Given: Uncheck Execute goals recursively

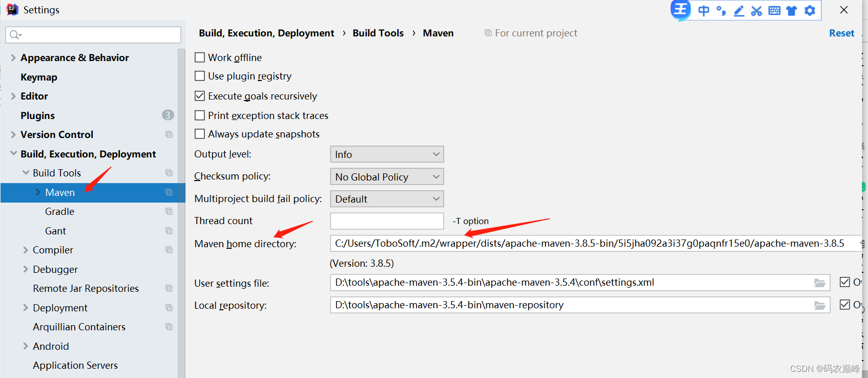Looking at the screenshot, I should click(x=200, y=96).
